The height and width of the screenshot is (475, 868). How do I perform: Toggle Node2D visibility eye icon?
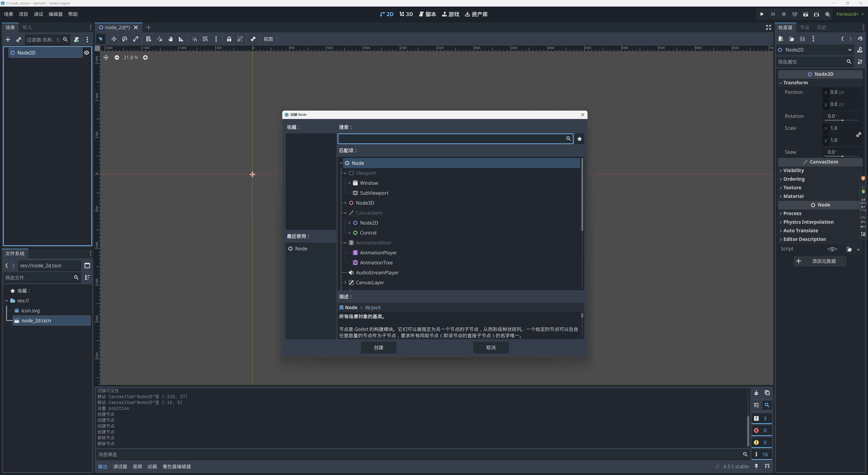(87, 53)
